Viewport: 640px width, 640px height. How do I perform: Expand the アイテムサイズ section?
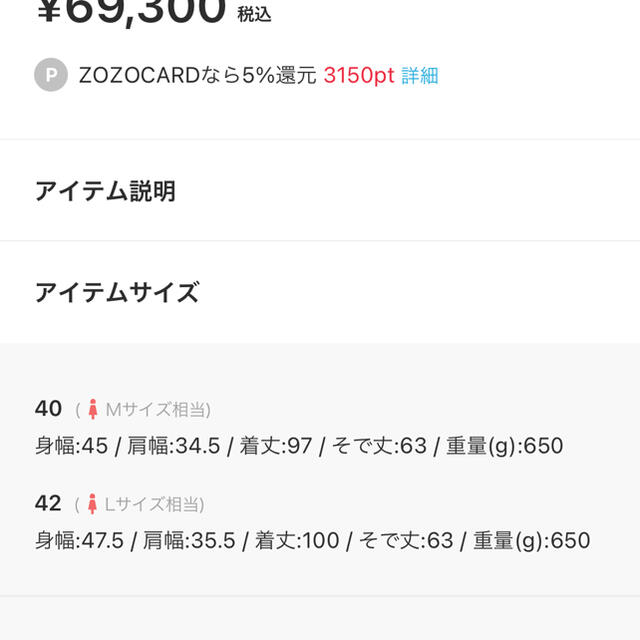tap(320, 292)
